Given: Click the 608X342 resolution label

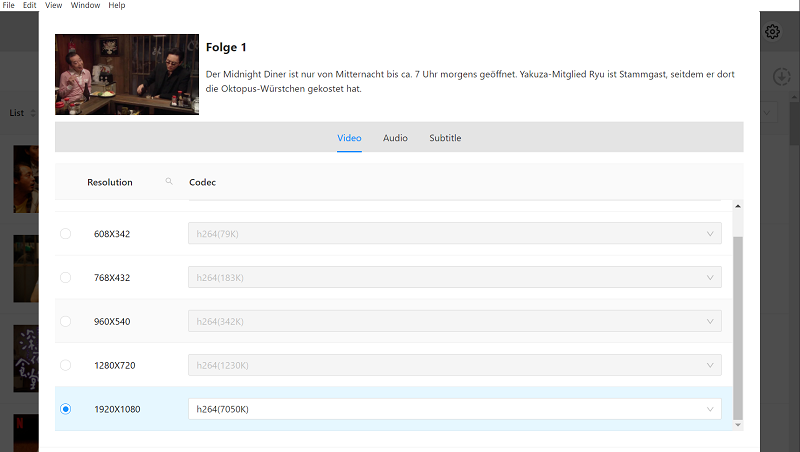Looking at the screenshot, I should click(112, 234).
